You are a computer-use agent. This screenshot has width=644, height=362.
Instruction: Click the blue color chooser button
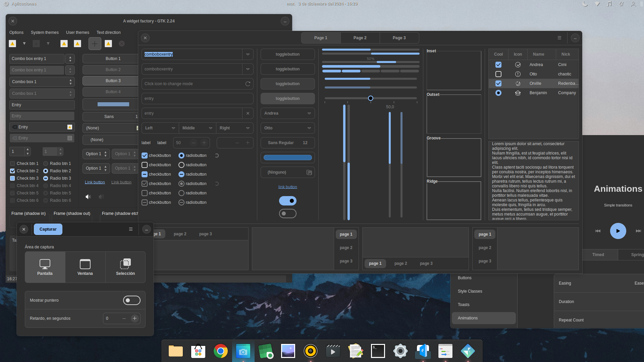[x=287, y=158]
